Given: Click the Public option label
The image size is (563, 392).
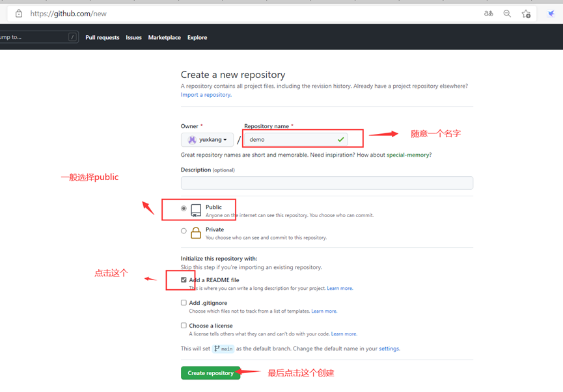Looking at the screenshot, I should pos(213,207).
